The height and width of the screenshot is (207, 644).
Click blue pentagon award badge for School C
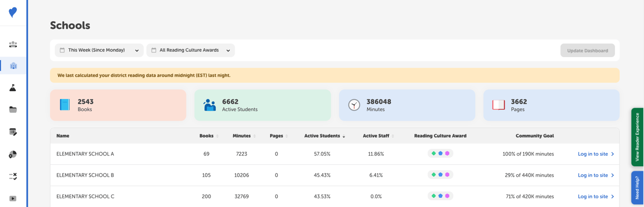pyautogui.click(x=440, y=196)
